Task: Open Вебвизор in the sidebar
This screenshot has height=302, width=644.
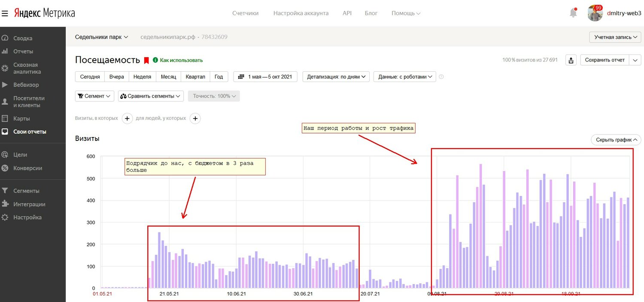Action: coord(26,85)
